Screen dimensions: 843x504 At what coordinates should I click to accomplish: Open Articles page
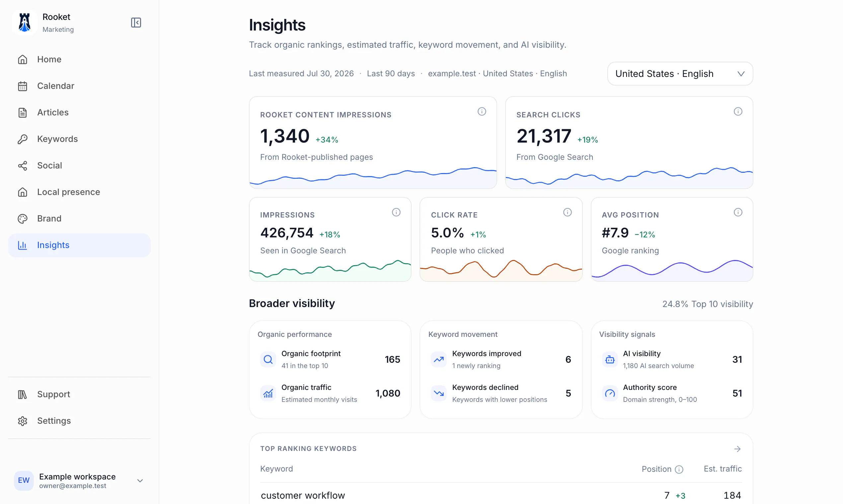(x=79, y=112)
